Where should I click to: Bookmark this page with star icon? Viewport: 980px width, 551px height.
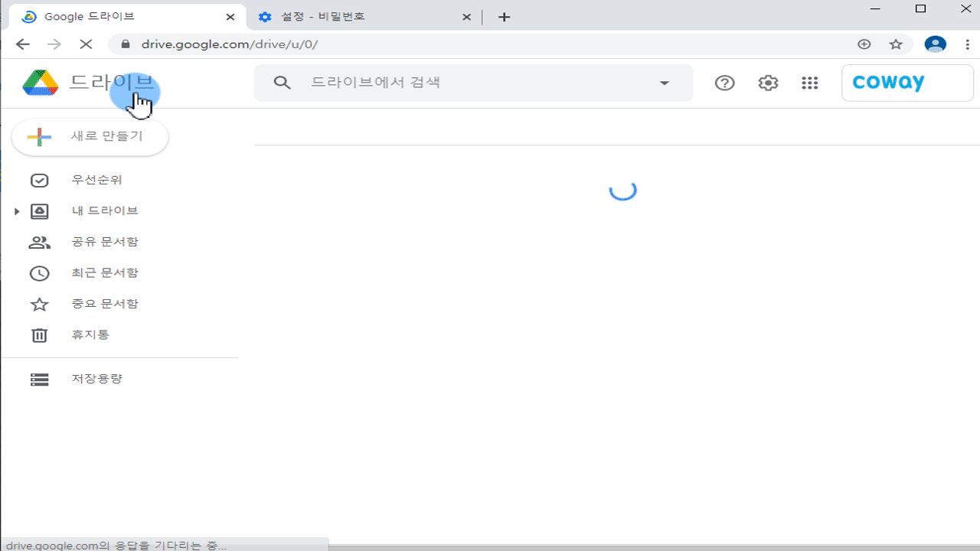pyautogui.click(x=896, y=44)
